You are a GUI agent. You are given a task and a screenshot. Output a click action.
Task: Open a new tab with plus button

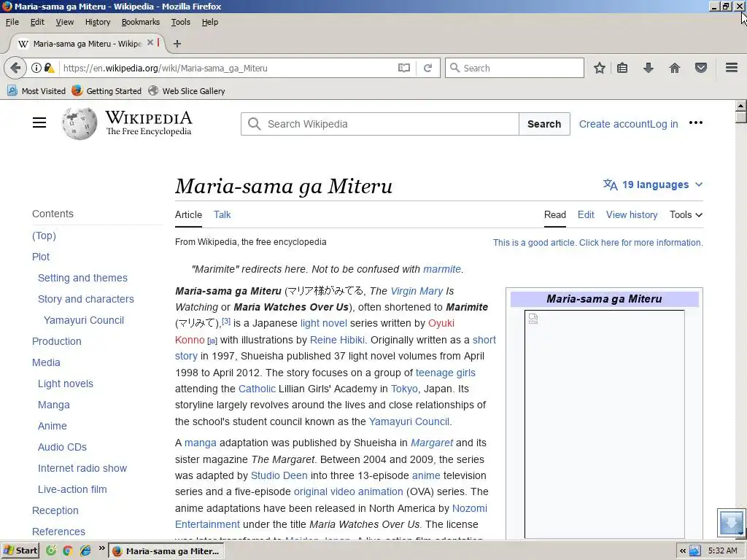177,44
